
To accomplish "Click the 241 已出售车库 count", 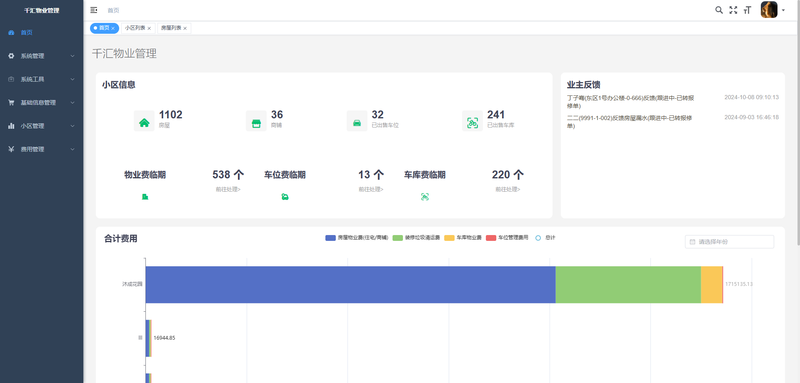I will click(x=496, y=115).
